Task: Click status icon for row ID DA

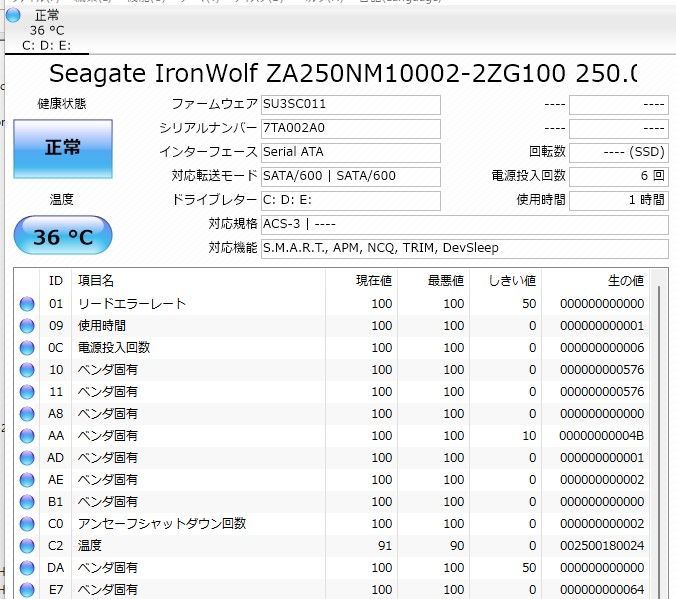Action: pyautogui.click(x=27, y=568)
